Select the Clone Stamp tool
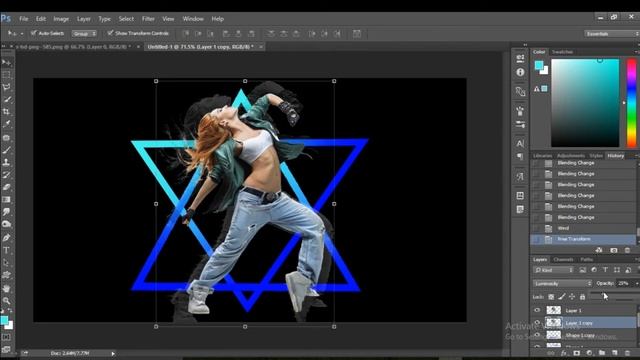 click(x=7, y=162)
